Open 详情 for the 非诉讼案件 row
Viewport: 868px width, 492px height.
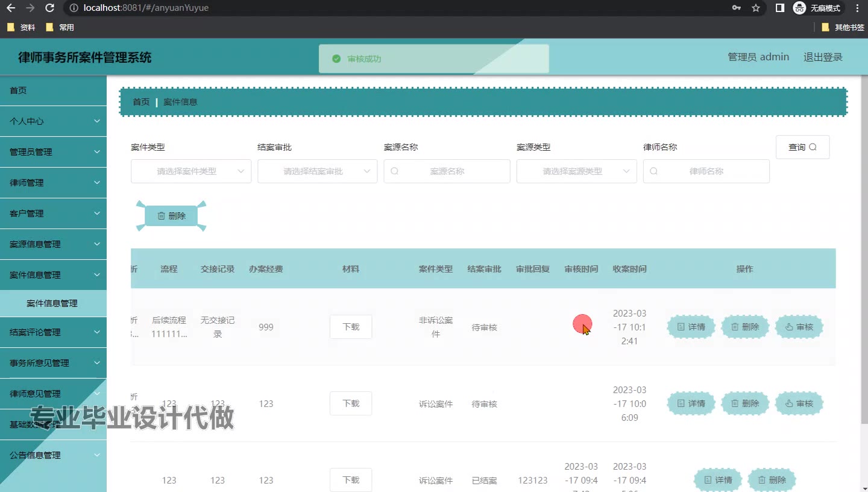[x=691, y=327]
